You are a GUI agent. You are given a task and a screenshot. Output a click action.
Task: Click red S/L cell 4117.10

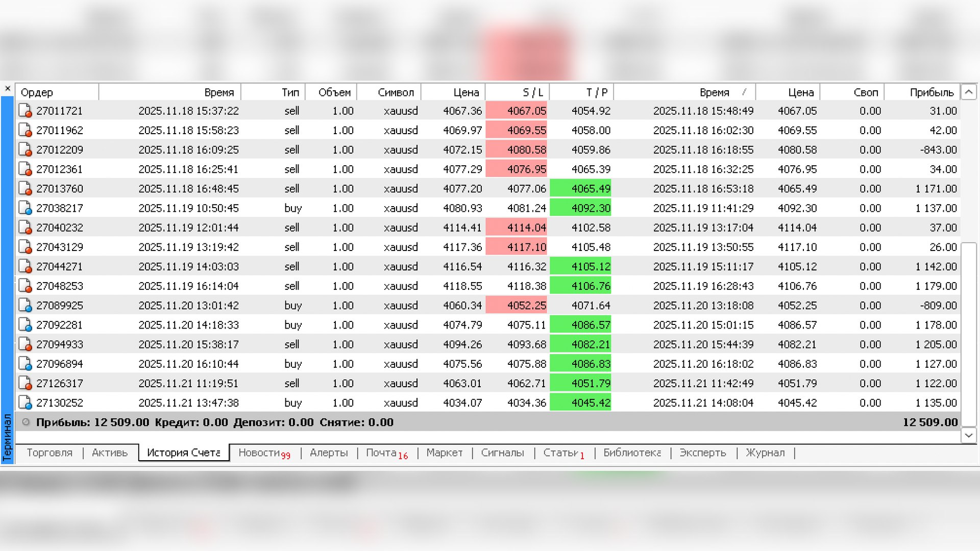[x=517, y=247]
